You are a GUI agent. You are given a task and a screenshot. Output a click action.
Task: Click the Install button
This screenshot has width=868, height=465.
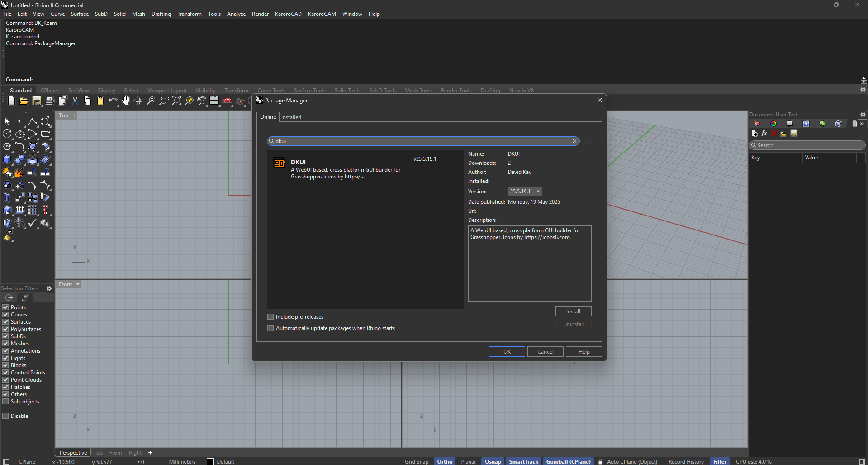click(573, 312)
